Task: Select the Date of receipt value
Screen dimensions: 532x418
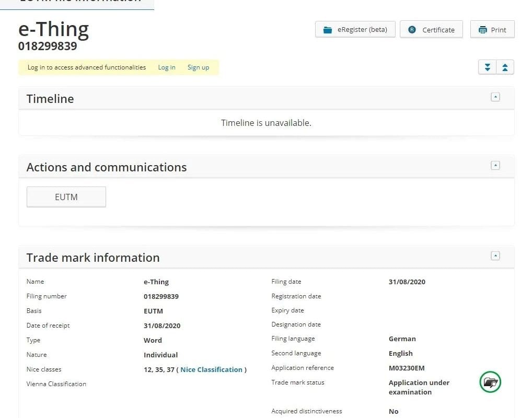Action: [162, 326]
